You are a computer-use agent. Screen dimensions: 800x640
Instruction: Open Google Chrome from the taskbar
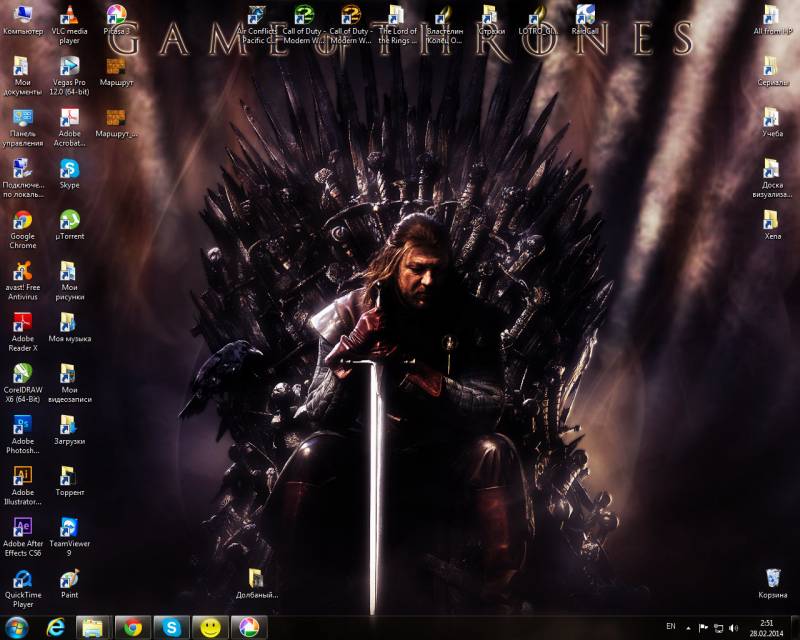(x=133, y=628)
